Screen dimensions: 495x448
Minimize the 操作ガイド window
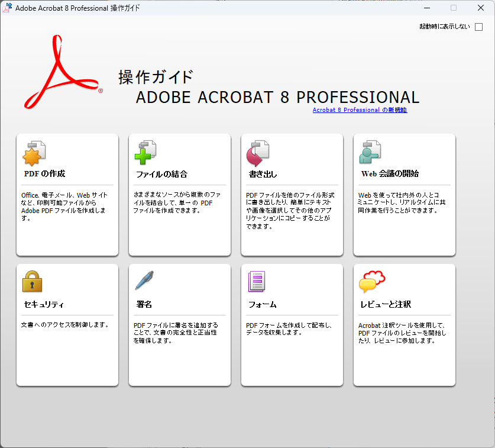pyautogui.click(x=427, y=8)
